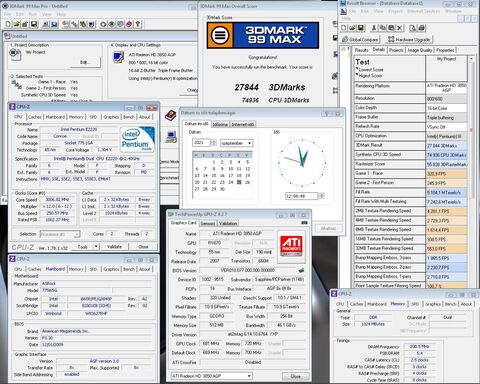
Task: Switch to the Internet time tab in date dialog
Action: click(x=243, y=124)
